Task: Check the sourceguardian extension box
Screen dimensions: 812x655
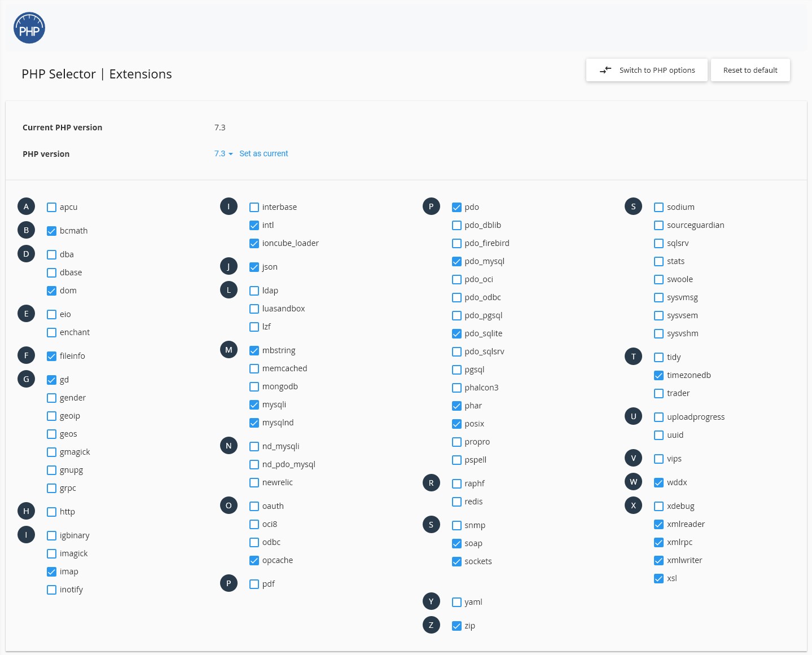Action: tap(659, 225)
